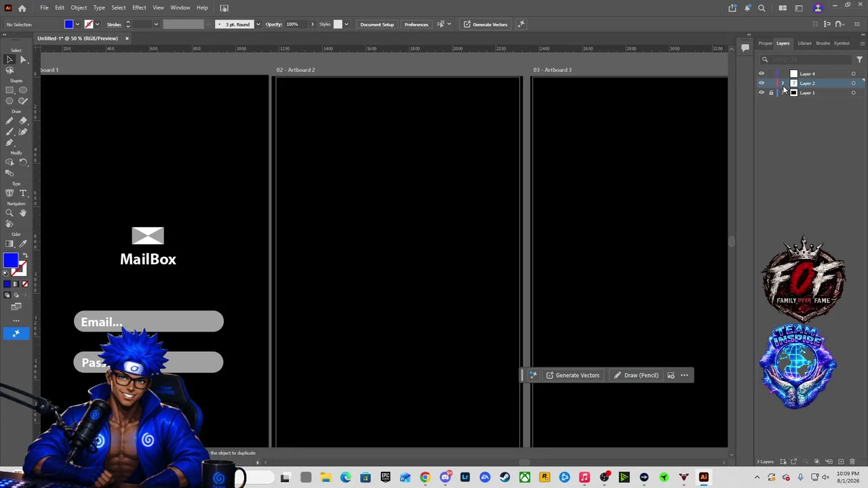The image size is (868, 488).
Task: Select the Selection tool arrow
Action: point(9,60)
